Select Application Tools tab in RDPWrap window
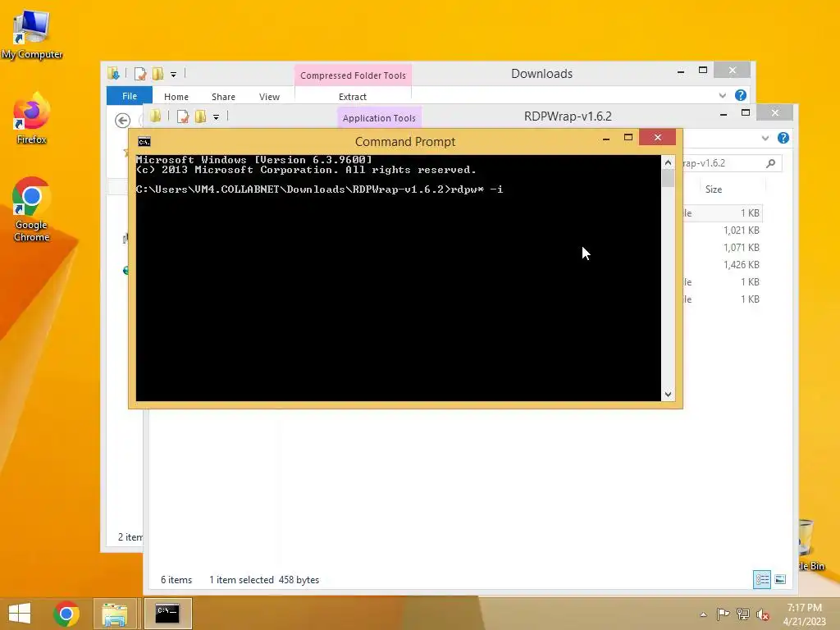 379,118
